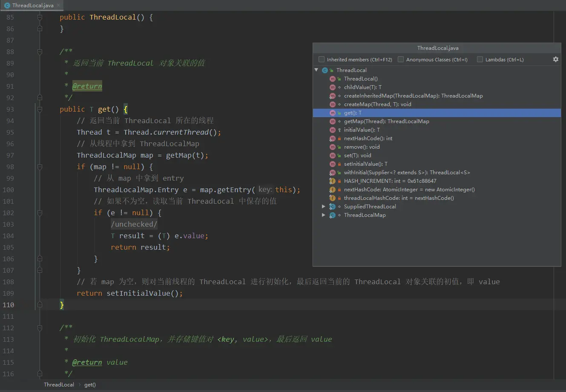Click the class icon beside ThreadLocal root node

[x=325, y=70]
